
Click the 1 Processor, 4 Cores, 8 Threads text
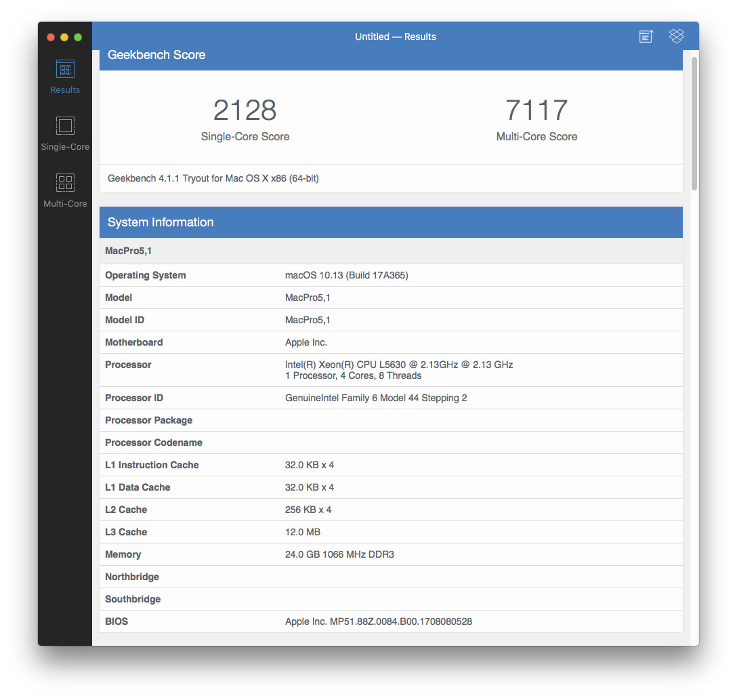[353, 375]
